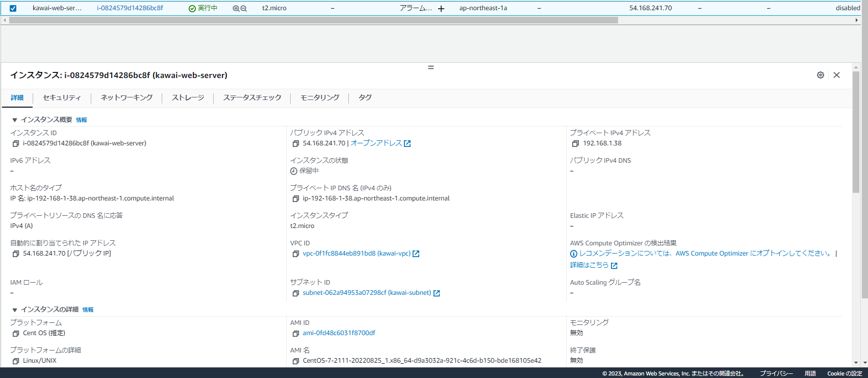Image resolution: width=868 pixels, height=378 pixels.
Task: Click the 保留中 instance state text
Action: click(309, 171)
